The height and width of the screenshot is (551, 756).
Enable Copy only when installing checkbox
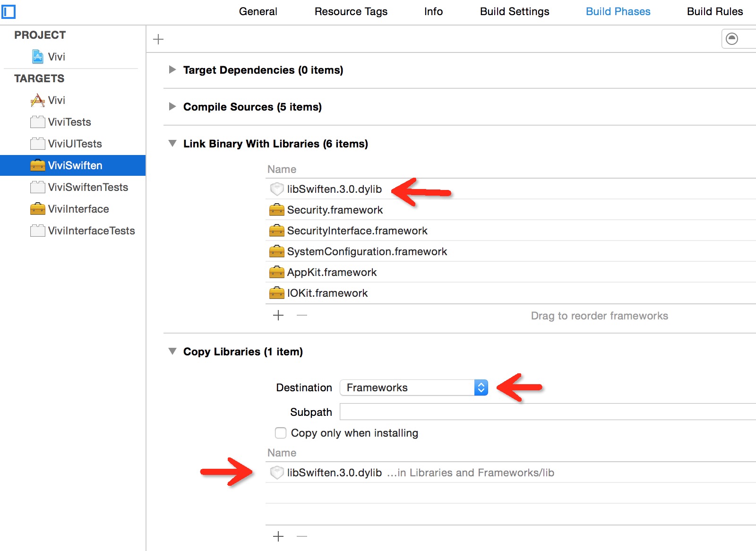[281, 433]
